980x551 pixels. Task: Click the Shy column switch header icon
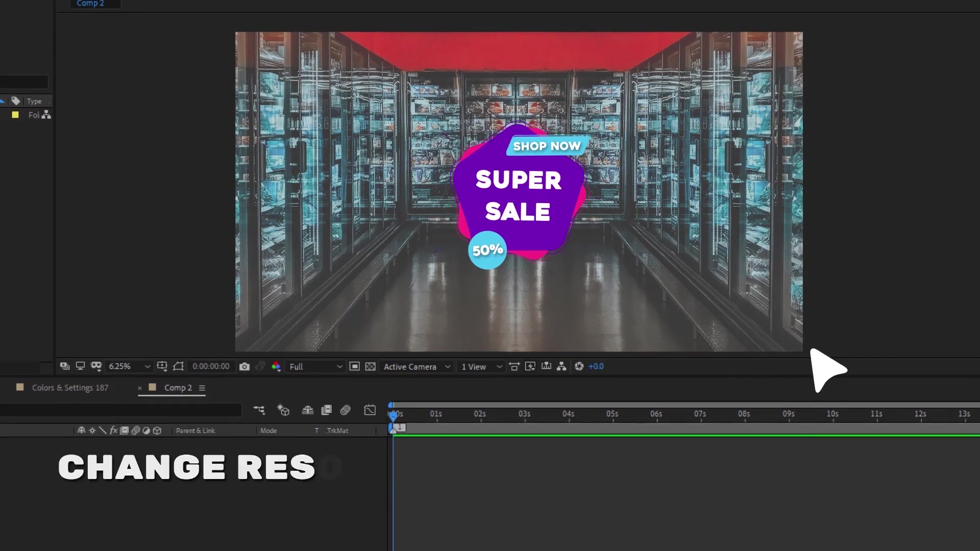click(81, 431)
